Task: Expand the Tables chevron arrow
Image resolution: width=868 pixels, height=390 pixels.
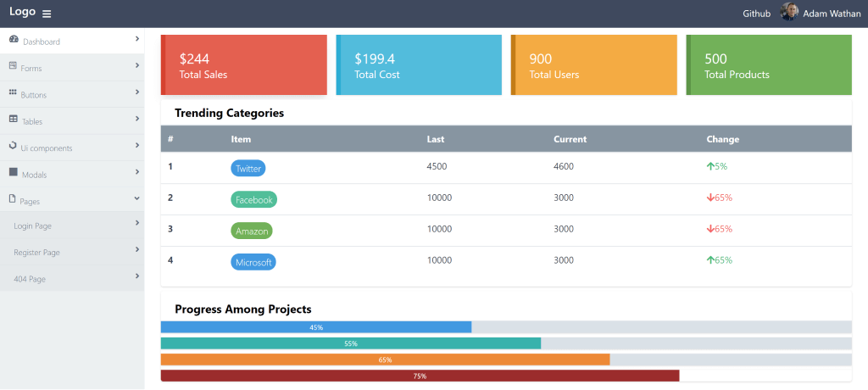Action: tap(136, 119)
